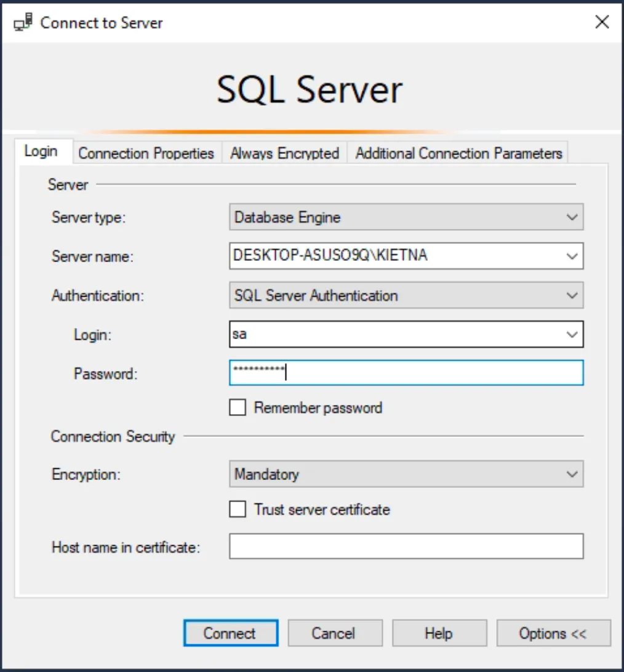Open Help for this dialog
624x672 pixels.
pyautogui.click(x=439, y=633)
